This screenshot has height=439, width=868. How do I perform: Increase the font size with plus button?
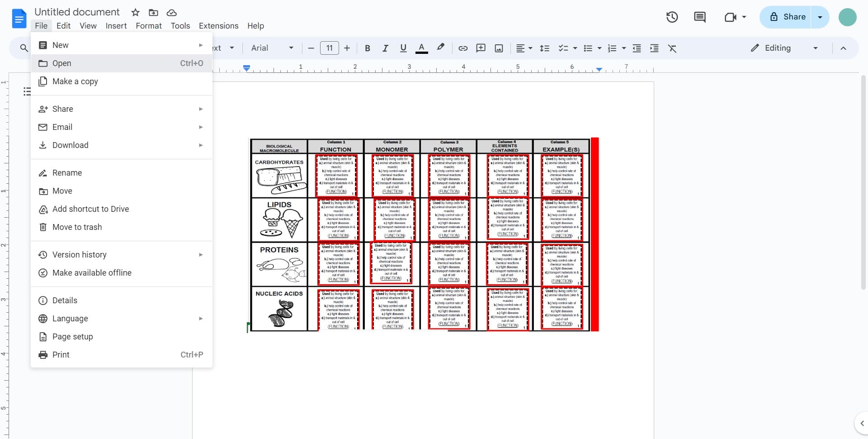[x=347, y=48]
